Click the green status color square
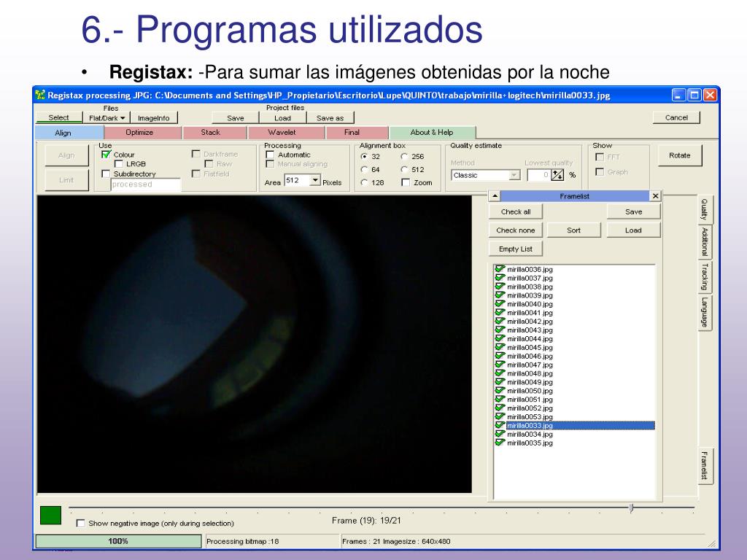Viewport: 747px width, 560px height. 50,516
